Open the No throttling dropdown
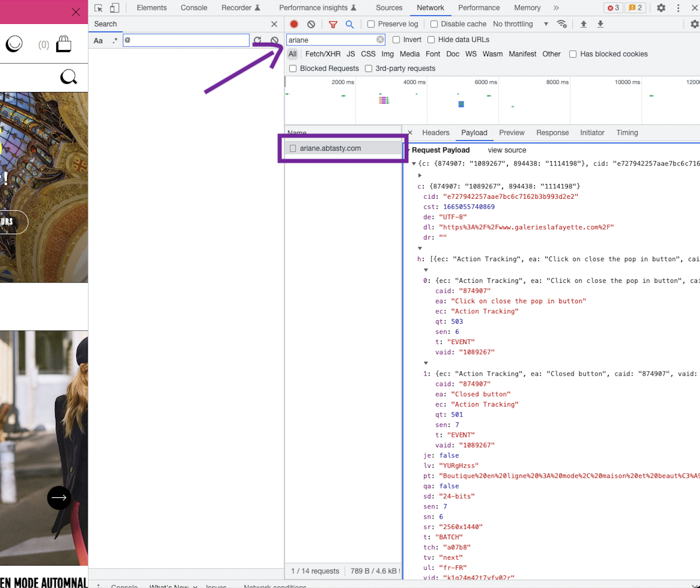 tap(521, 24)
